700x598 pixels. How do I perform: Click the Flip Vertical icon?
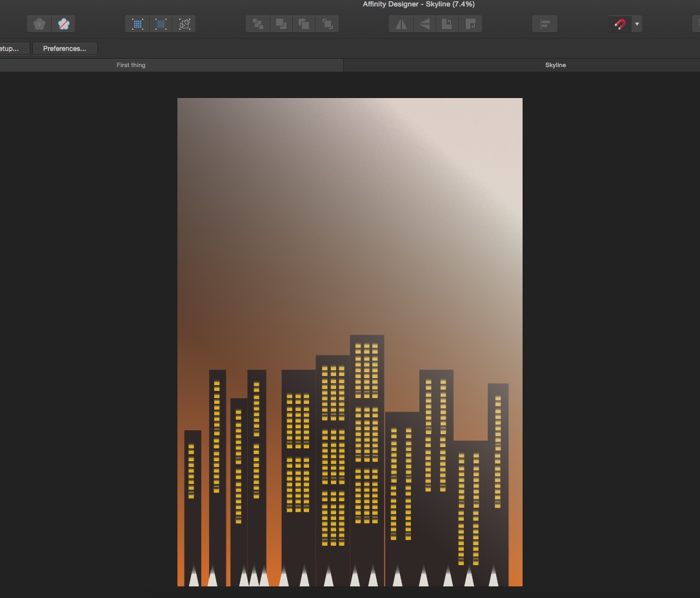425,25
